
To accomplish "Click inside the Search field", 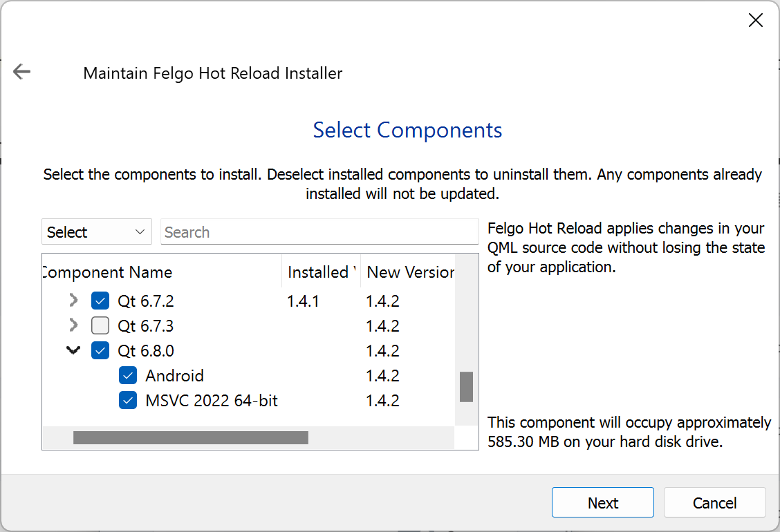I will pyautogui.click(x=319, y=232).
